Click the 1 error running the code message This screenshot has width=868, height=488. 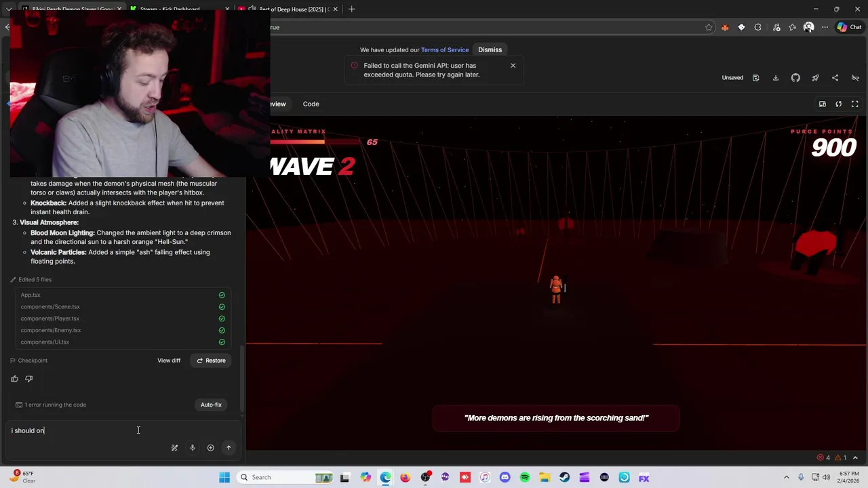(52, 405)
